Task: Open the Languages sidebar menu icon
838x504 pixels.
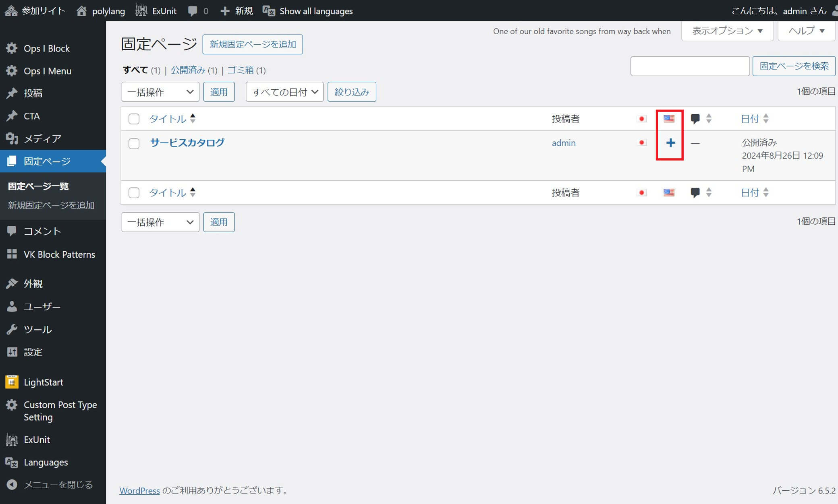Action: tap(12, 462)
